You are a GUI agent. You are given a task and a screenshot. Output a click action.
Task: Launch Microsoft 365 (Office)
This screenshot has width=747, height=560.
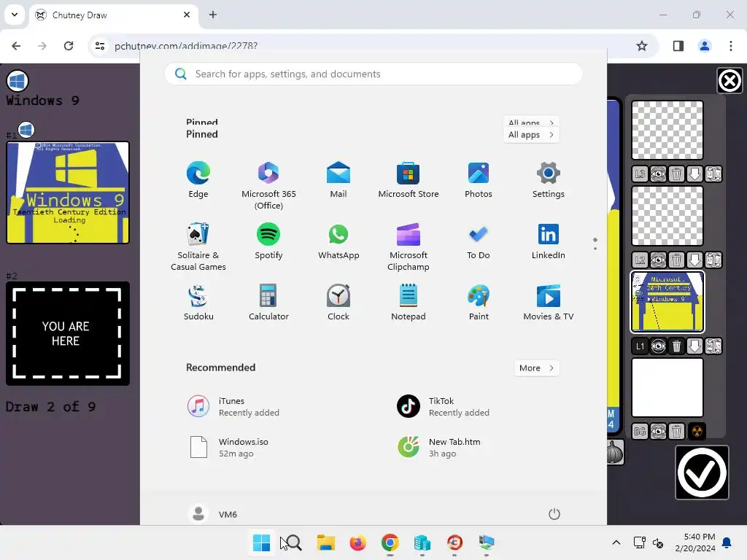click(x=268, y=185)
